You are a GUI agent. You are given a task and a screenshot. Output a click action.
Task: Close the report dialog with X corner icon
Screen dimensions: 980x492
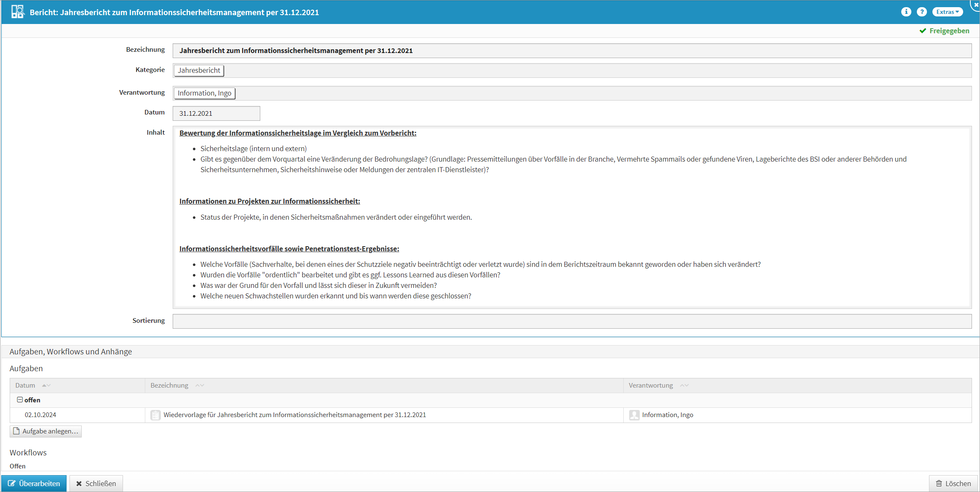tap(976, 5)
